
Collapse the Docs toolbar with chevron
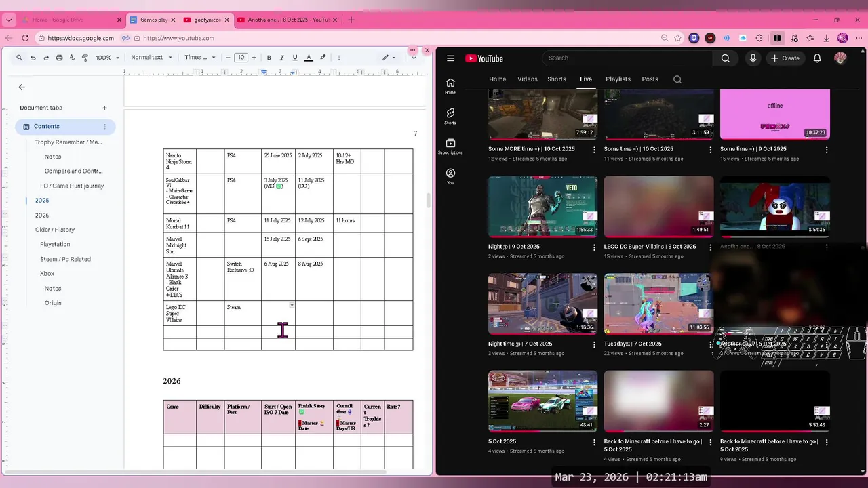(x=414, y=58)
